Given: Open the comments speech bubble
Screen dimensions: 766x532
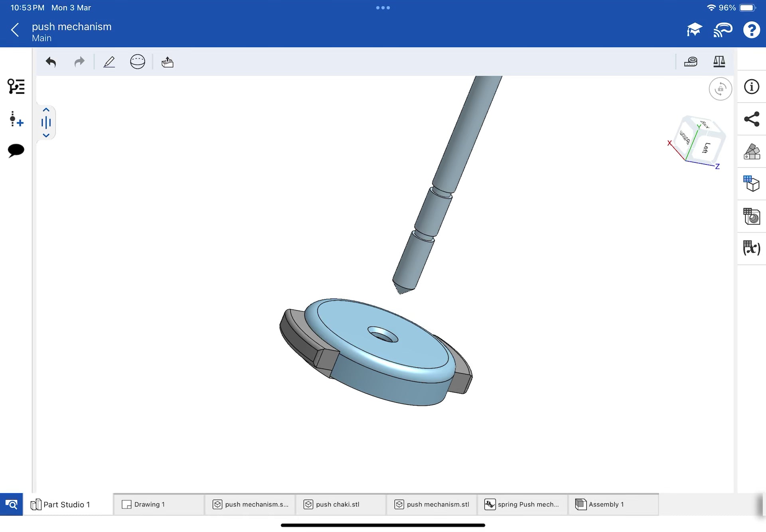Looking at the screenshot, I should coord(16,151).
